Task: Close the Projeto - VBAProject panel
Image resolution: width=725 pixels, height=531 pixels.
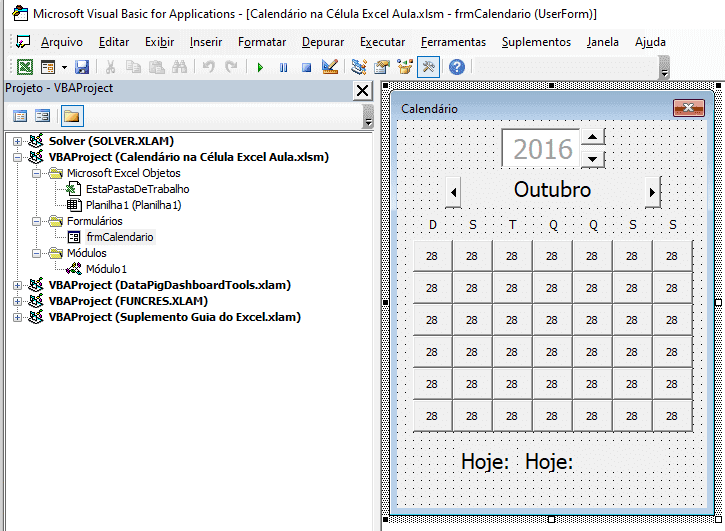Action: (362, 91)
